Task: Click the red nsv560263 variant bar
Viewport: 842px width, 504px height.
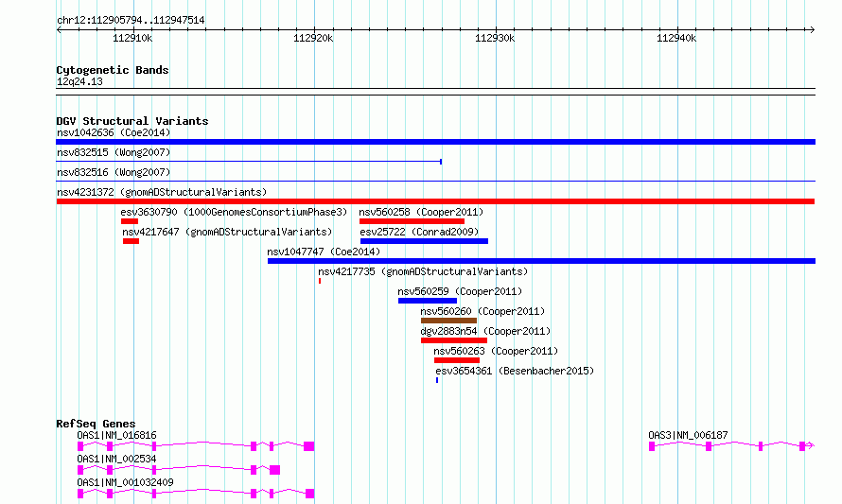Action: click(x=457, y=360)
